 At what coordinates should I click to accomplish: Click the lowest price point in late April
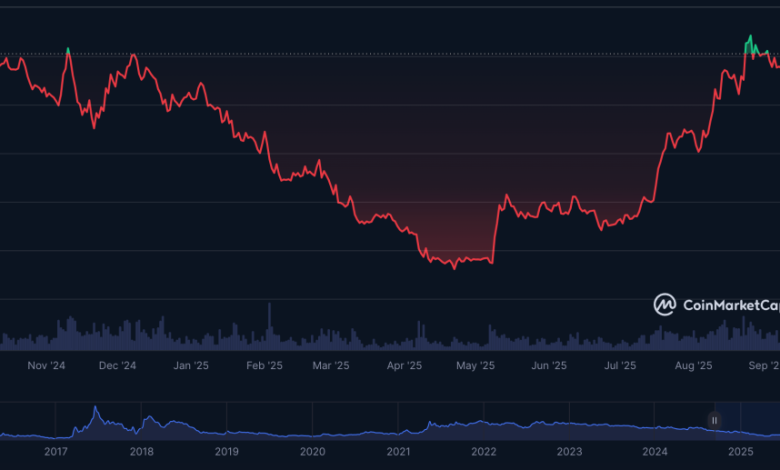pyautogui.click(x=455, y=268)
